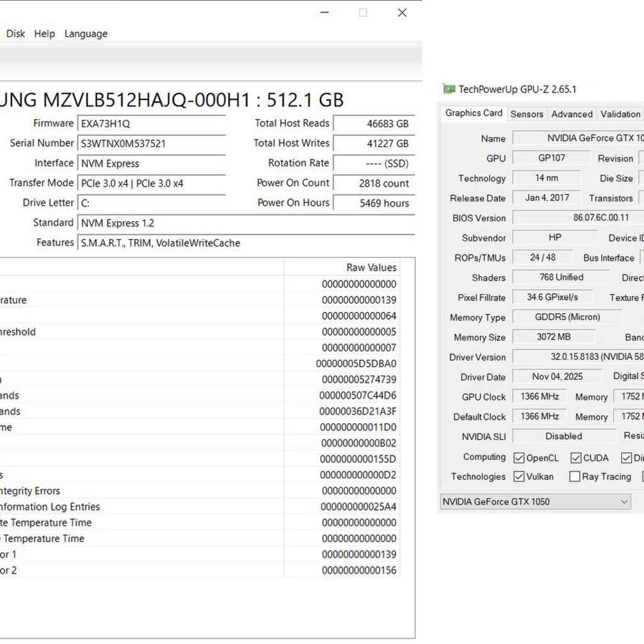Click Power On Count value 2818 count
Screen dimensions: 644x644
click(374, 183)
